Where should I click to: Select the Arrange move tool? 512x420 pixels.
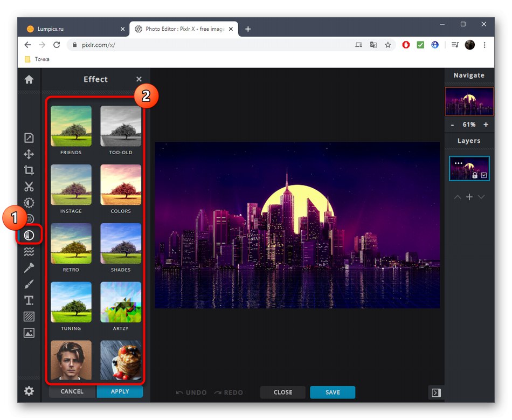tap(29, 154)
